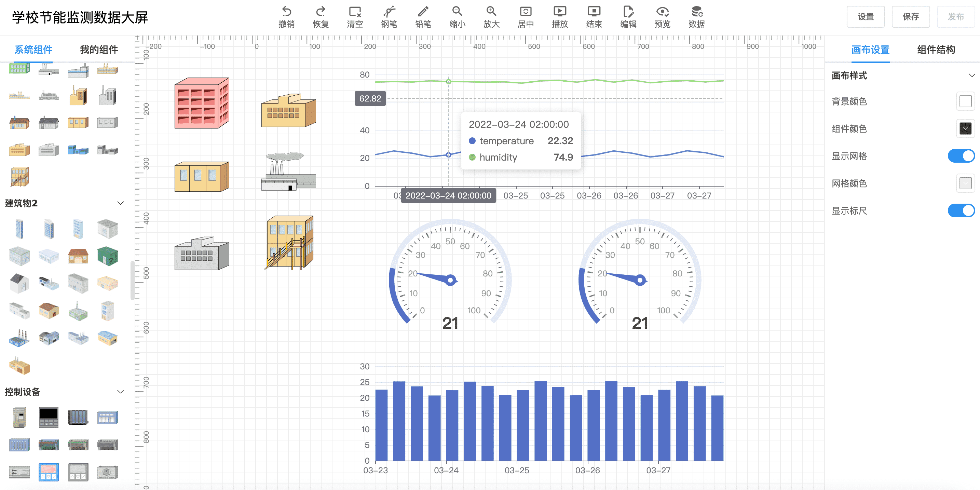Select the red brick building on canvas

point(202,103)
